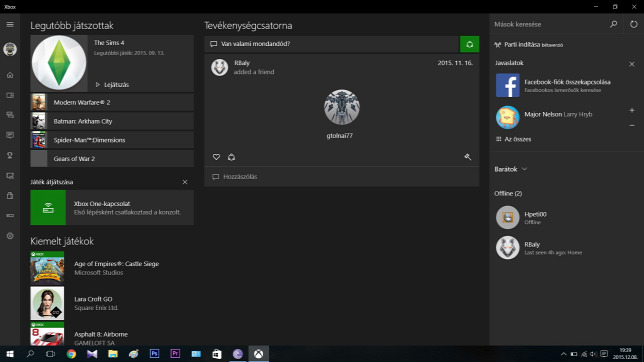The height and width of the screenshot is (362, 644).
Task: Click the green Xbox One connection tile
Action: [x=48, y=208]
